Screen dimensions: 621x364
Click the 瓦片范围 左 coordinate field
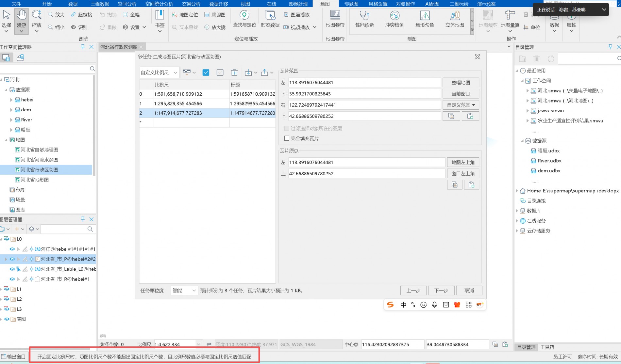click(364, 83)
